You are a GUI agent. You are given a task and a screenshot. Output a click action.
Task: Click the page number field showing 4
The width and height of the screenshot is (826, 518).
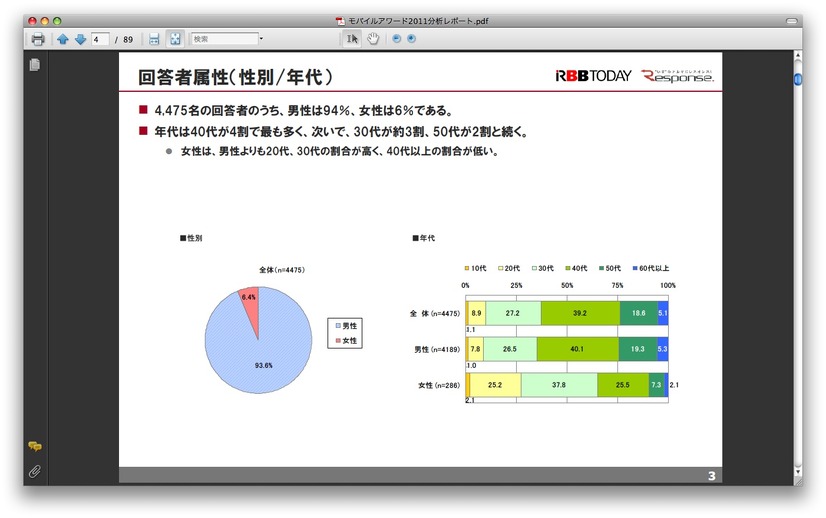coord(100,39)
